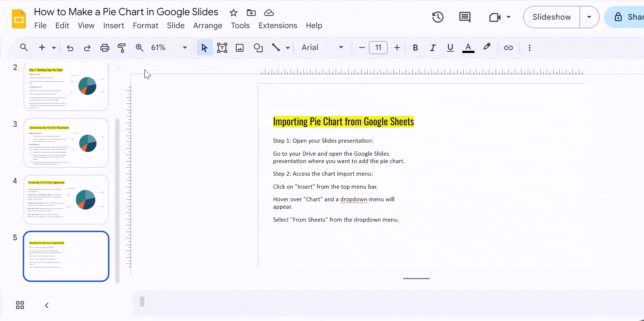The image size is (644, 321).
Task: Open the View menu
Action: pos(86,26)
